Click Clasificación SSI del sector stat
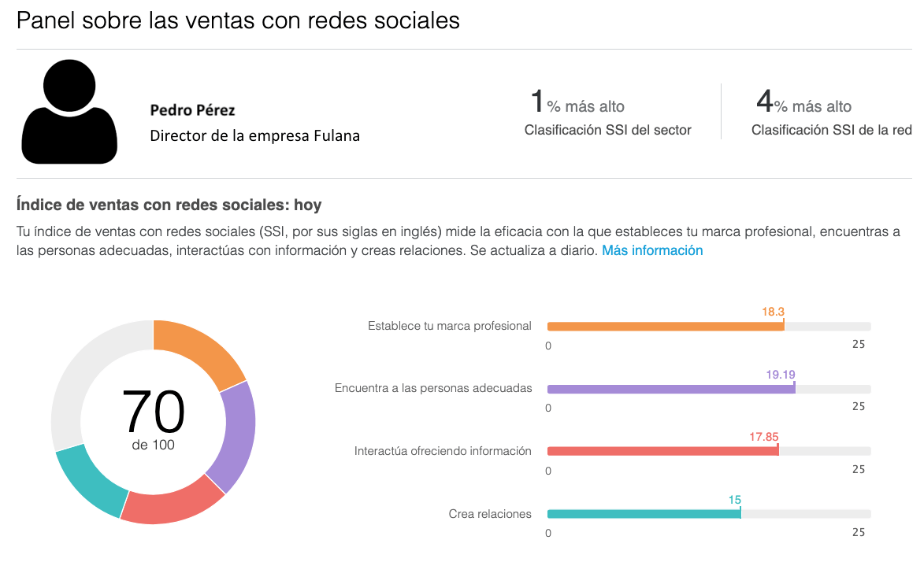This screenshot has width=924, height=562. click(607, 112)
